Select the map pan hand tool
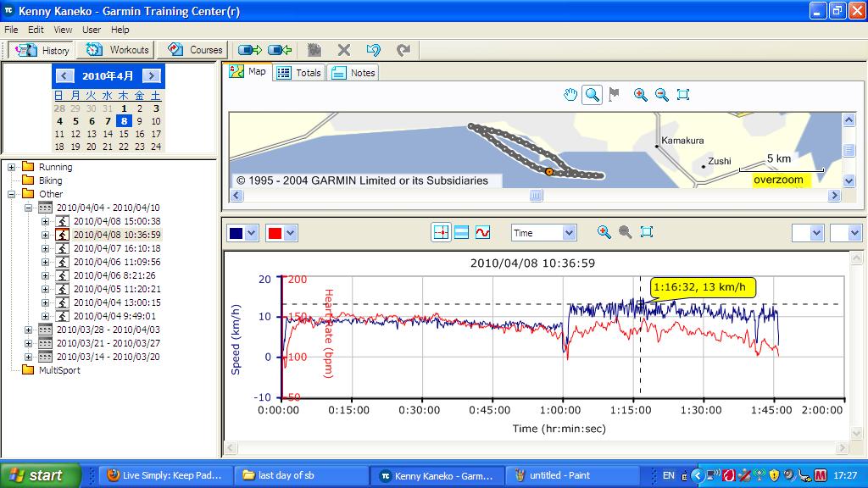 click(x=570, y=95)
